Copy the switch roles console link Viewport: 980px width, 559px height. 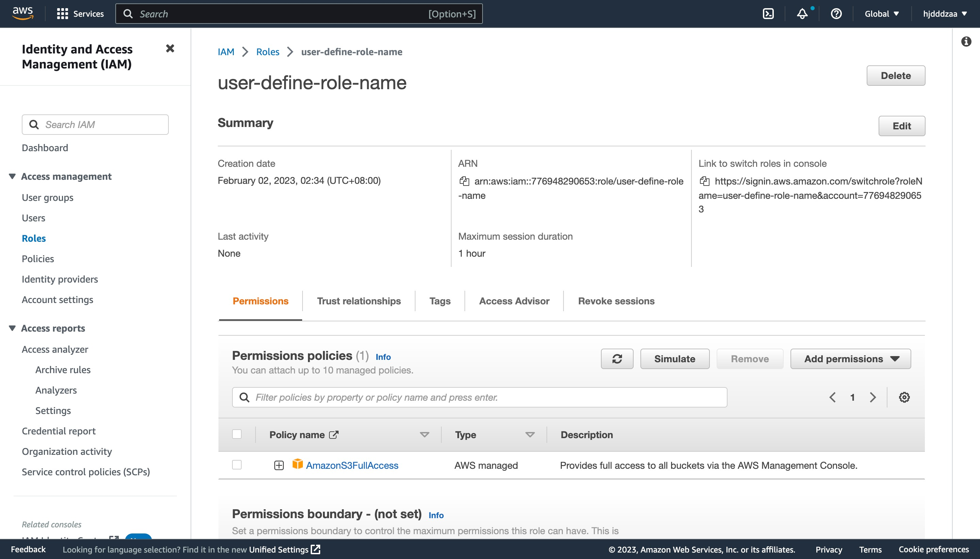pos(704,181)
